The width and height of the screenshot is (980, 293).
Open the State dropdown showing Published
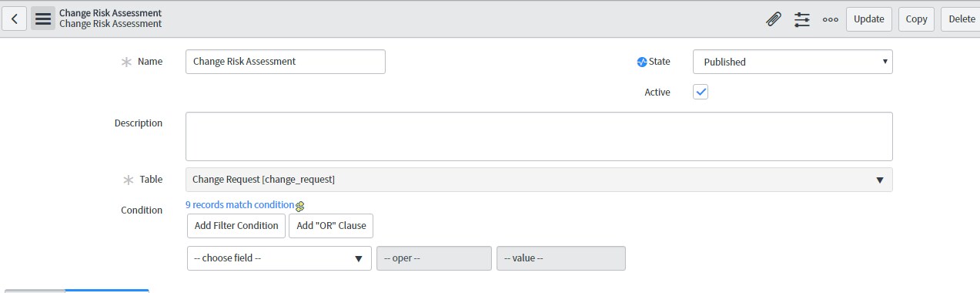793,62
